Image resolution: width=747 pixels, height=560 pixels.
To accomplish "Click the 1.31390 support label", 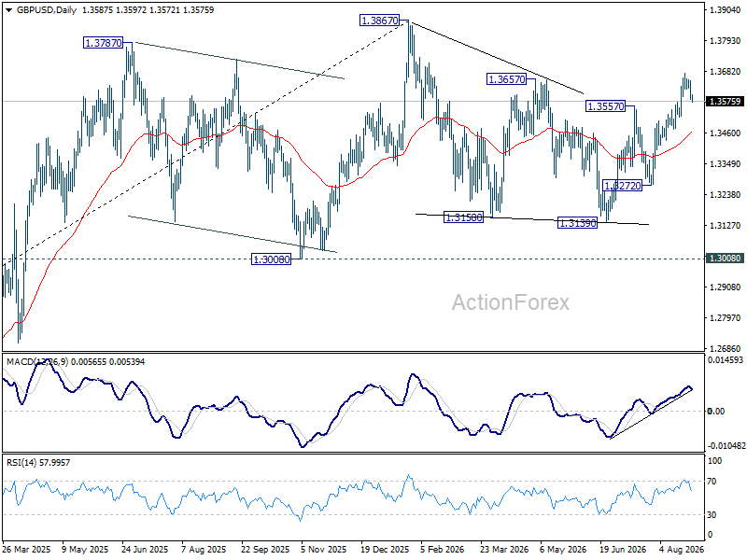I will (577, 223).
